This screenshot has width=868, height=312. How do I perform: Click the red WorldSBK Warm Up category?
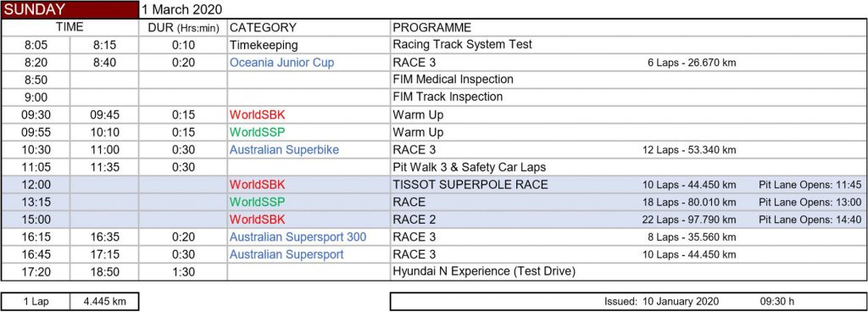pos(257,115)
